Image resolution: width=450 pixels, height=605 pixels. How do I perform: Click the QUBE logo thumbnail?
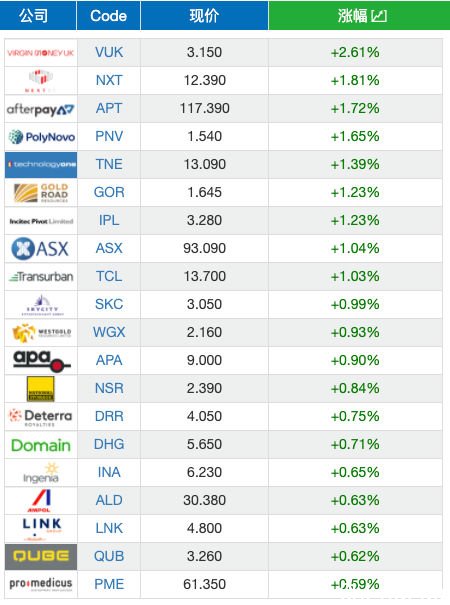pos(41,557)
